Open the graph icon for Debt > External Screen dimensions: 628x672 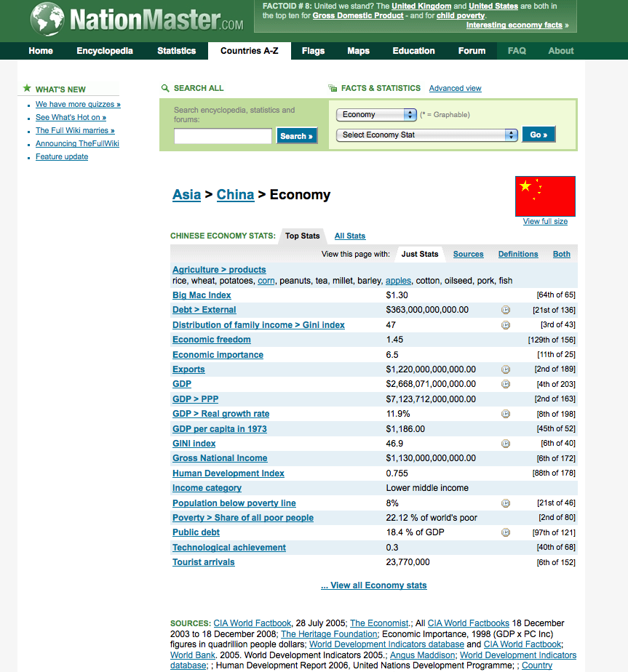pos(506,310)
